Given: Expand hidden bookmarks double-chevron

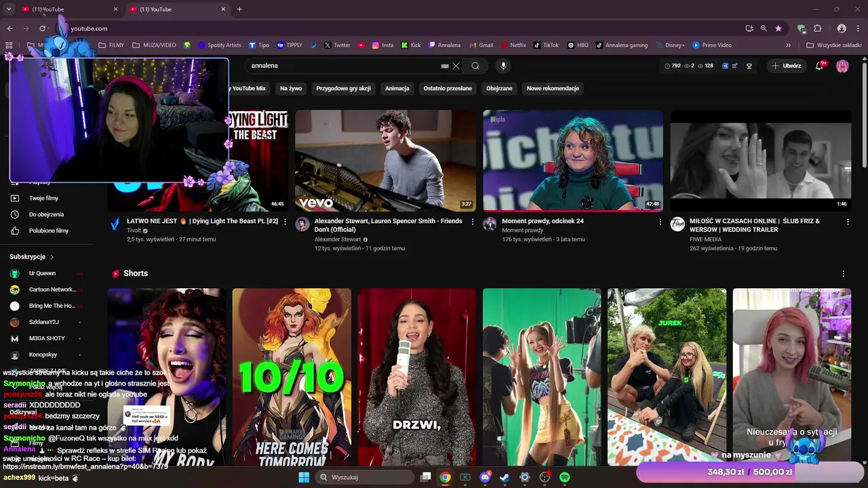Looking at the screenshot, I should (x=788, y=45).
